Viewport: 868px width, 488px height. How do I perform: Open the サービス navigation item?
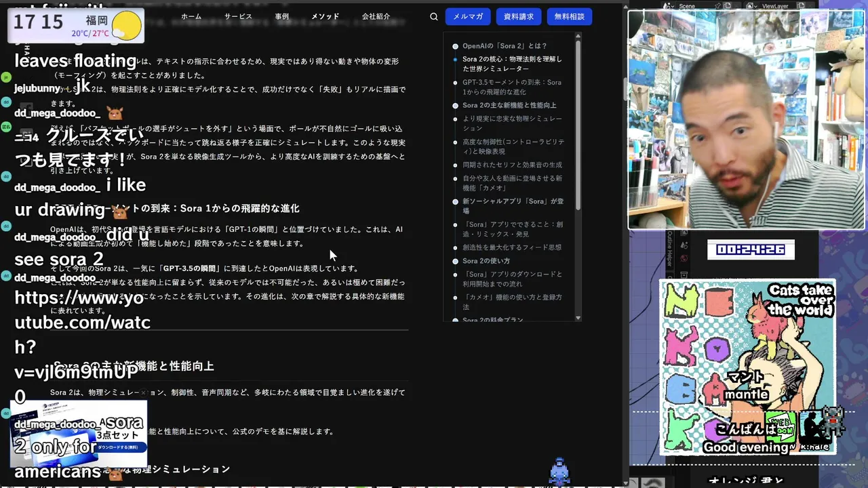[x=238, y=17]
